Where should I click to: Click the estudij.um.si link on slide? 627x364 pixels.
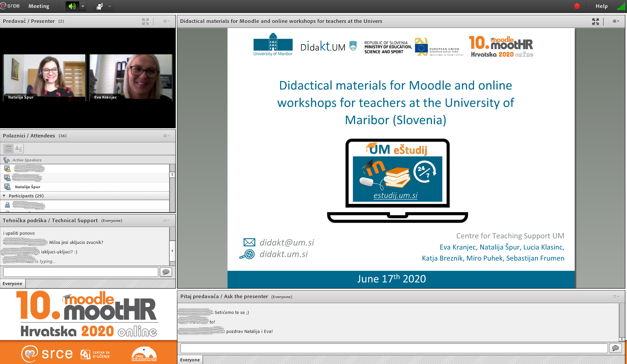395,195
